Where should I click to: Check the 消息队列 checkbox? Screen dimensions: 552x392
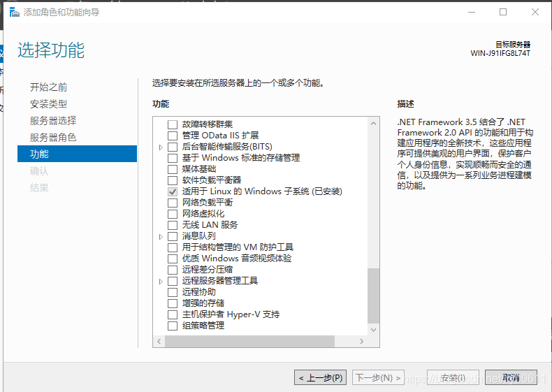(x=173, y=236)
